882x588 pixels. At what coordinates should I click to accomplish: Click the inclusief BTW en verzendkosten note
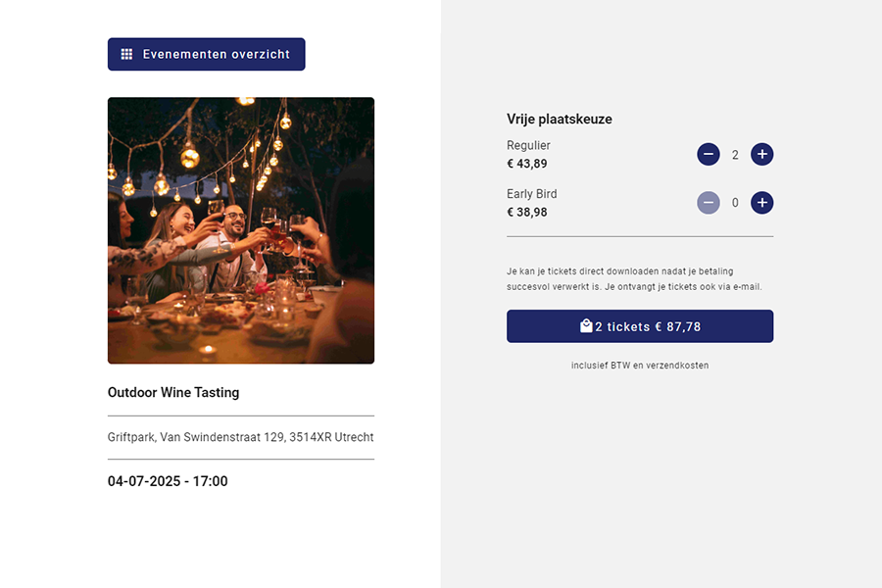point(640,366)
